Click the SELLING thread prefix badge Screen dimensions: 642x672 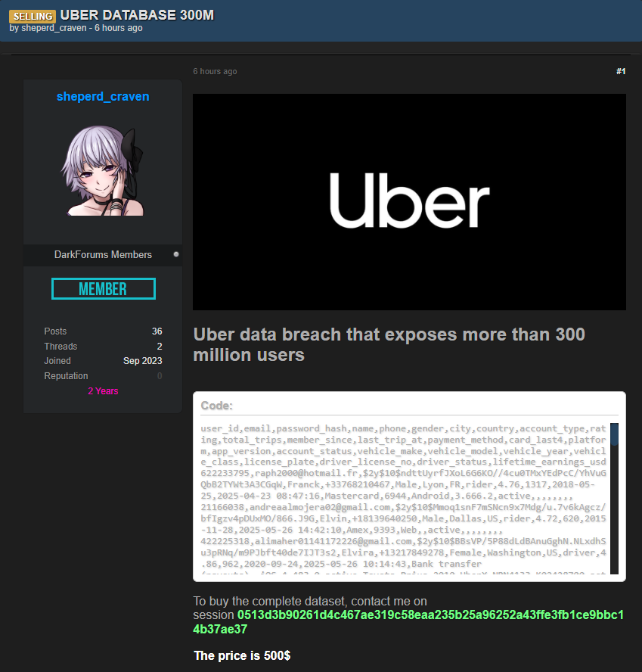(x=33, y=17)
